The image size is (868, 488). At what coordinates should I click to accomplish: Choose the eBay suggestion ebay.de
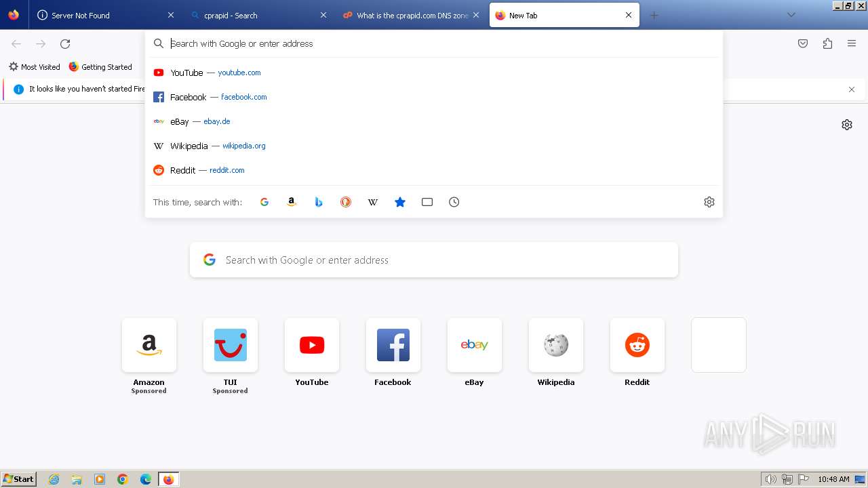(434, 121)
